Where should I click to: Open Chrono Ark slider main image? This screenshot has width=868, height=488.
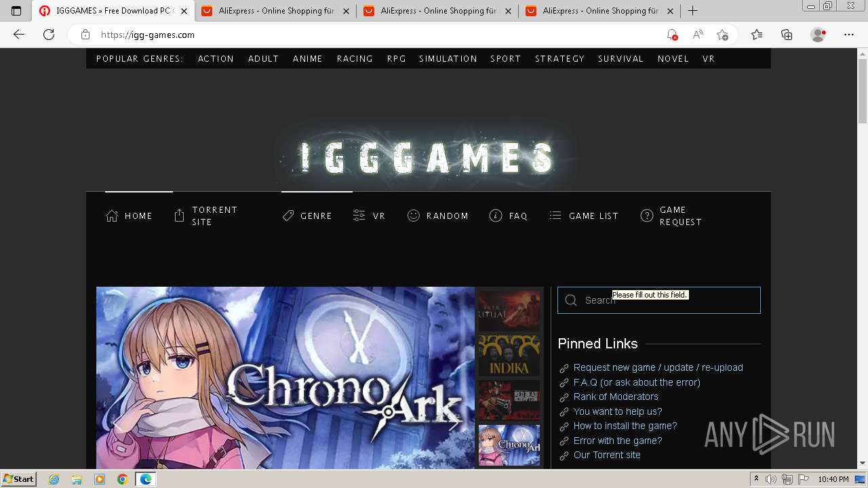pyautogui.click(x=285, y=378)
